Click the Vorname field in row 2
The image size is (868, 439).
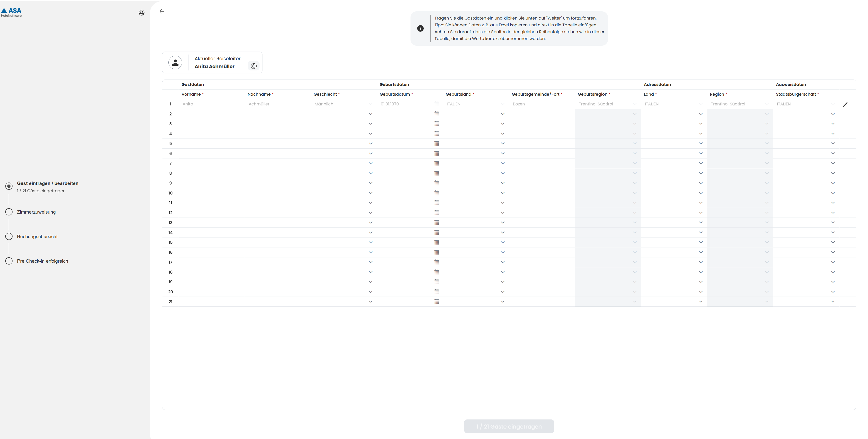click(212, 114)
